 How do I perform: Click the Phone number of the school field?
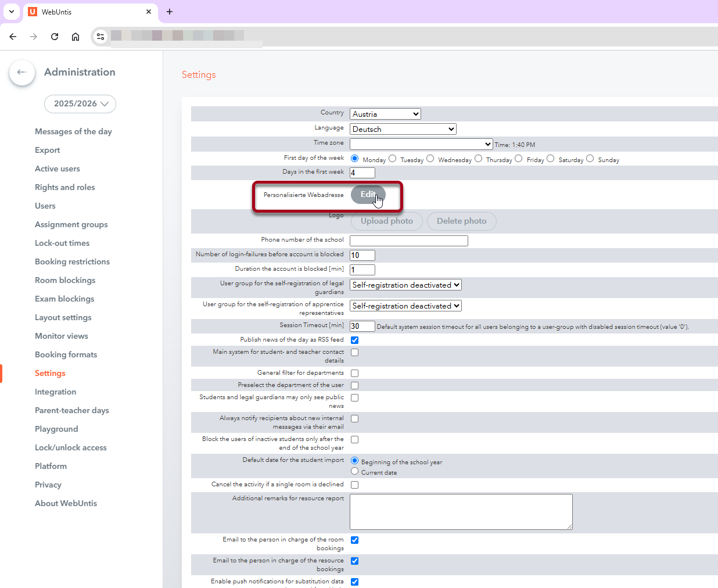point(408,241)
